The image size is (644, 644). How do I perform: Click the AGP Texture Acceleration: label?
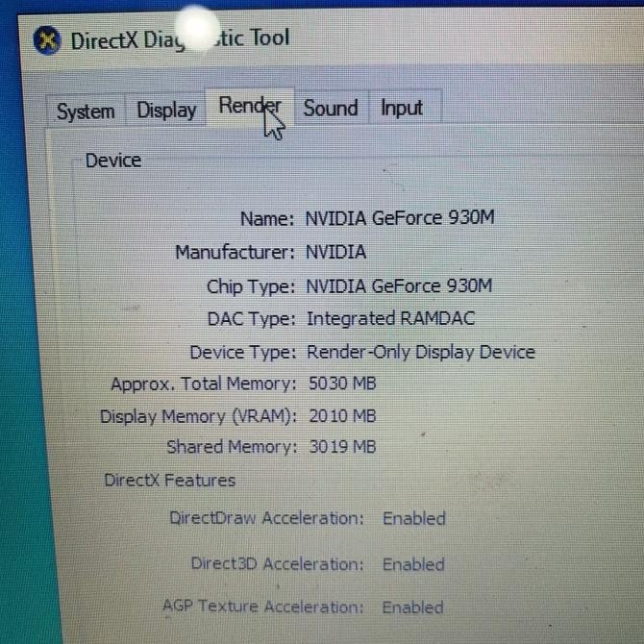(263, 607)
